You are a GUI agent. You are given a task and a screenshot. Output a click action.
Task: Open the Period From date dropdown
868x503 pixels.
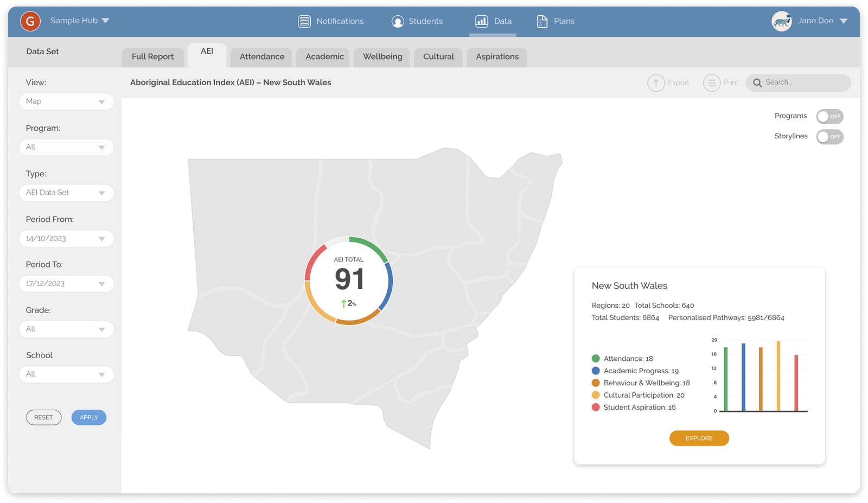(x=66, y=239)
